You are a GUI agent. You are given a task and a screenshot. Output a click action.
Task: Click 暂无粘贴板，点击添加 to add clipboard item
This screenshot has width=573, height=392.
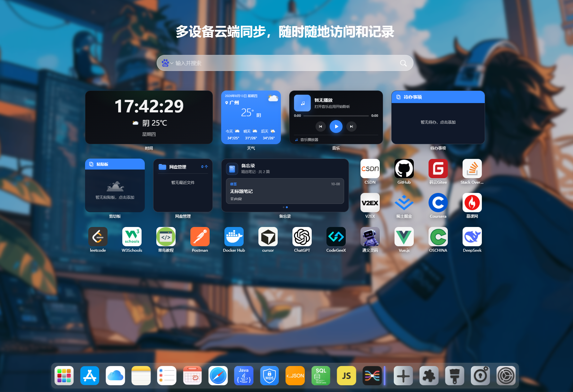[115, 197]
